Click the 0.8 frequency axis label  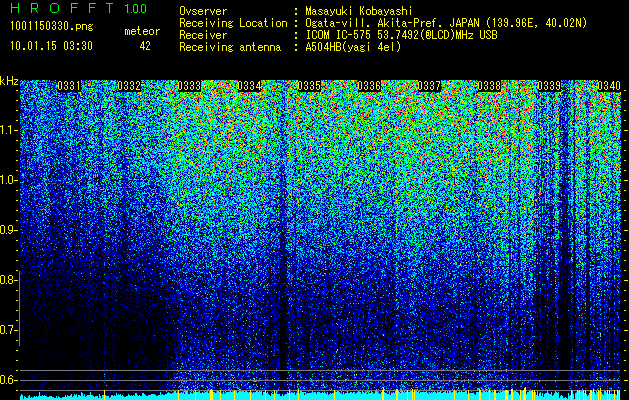pyautogui.click(x=8, y=280)
